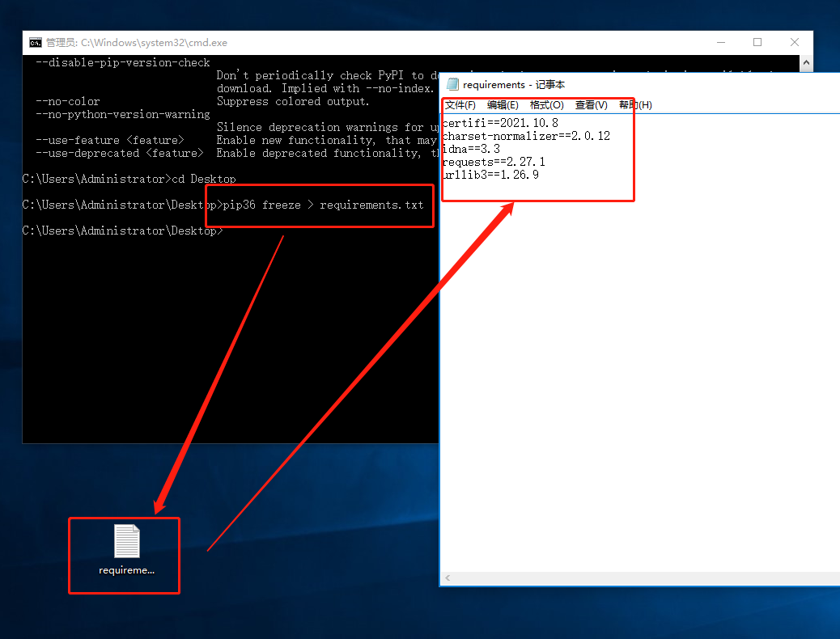Select the requirements file icon on desktop
The image size is (840, 639).
pyautogui.click(x=126, y=550)
